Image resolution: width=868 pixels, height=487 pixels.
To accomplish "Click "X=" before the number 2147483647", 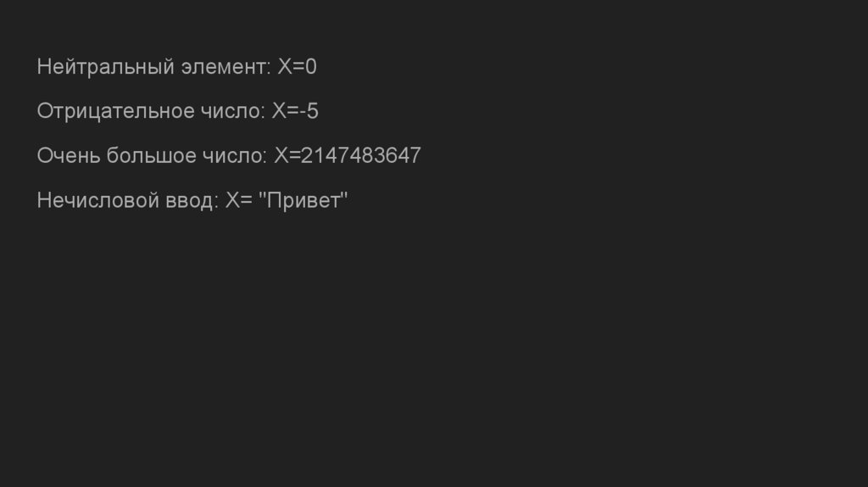I will tap(287, 156).
